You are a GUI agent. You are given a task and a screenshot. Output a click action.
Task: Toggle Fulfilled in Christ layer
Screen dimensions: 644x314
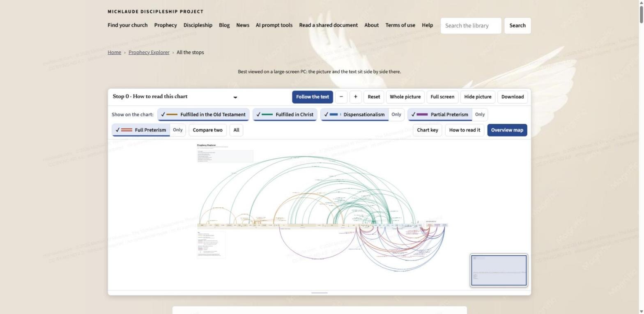coord(285,115)
